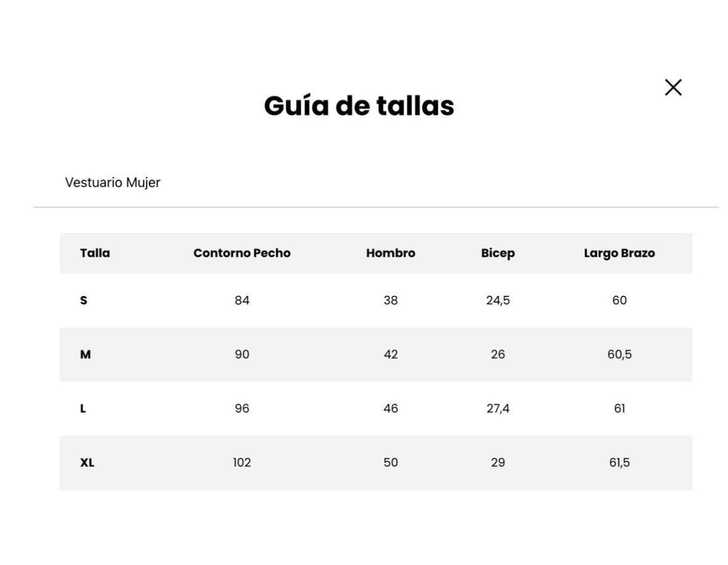Click chest value 102 for size XL
Viewport: 728px width, 565px height.
[x=241, y=462]
